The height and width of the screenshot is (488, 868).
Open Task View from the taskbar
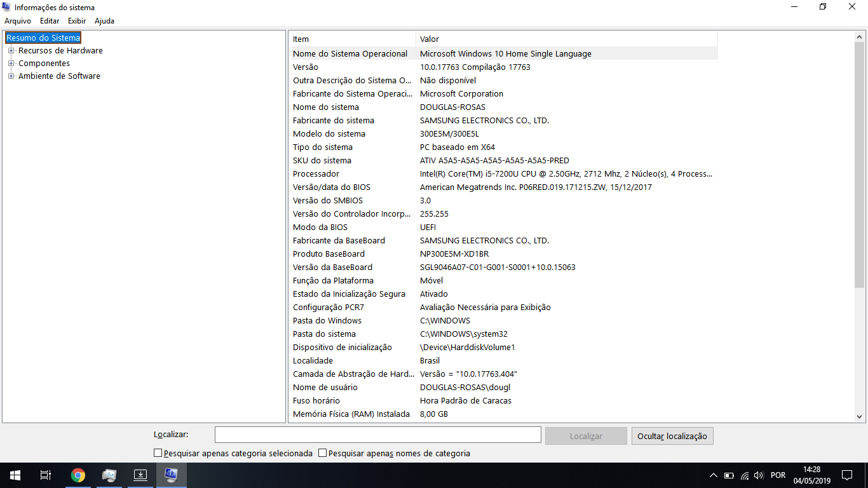[x=46, y=475]
